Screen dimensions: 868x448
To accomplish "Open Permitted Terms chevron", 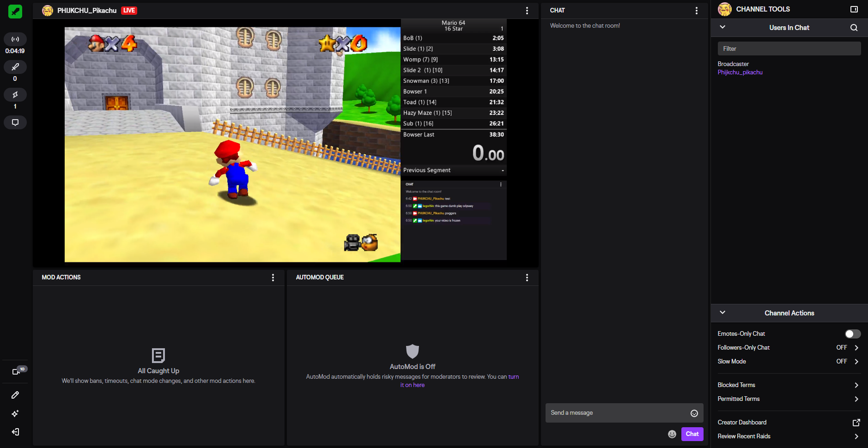I will 856,399.
